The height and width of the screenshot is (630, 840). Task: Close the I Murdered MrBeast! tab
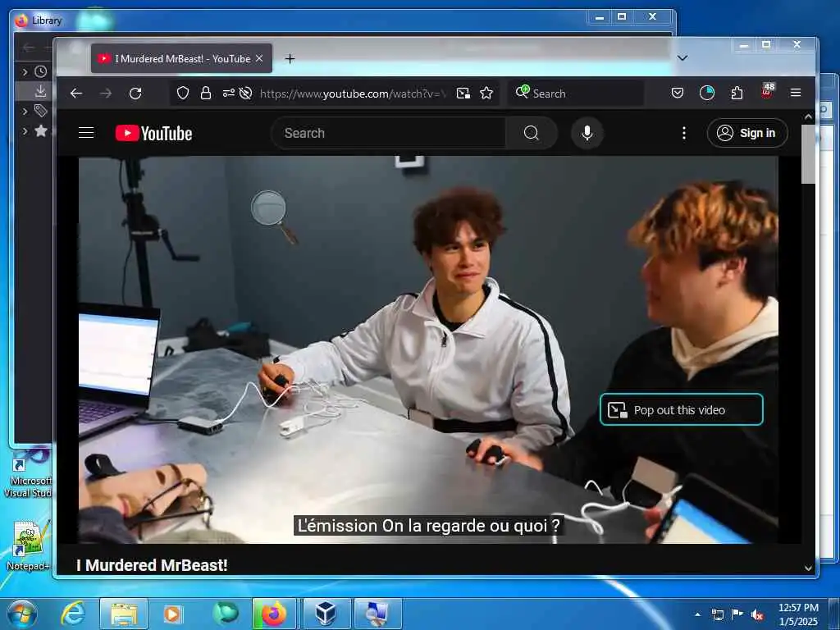(x=259, y=58)
